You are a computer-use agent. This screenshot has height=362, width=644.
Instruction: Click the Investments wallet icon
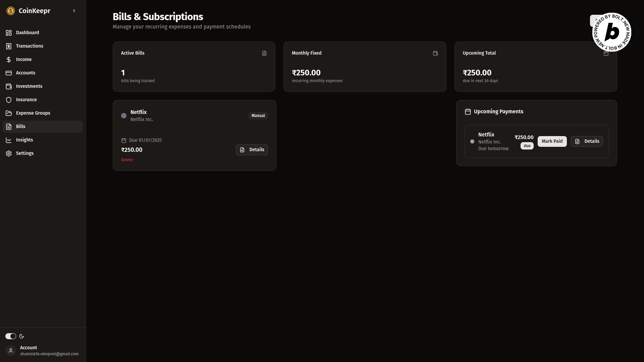click(9, 86)
